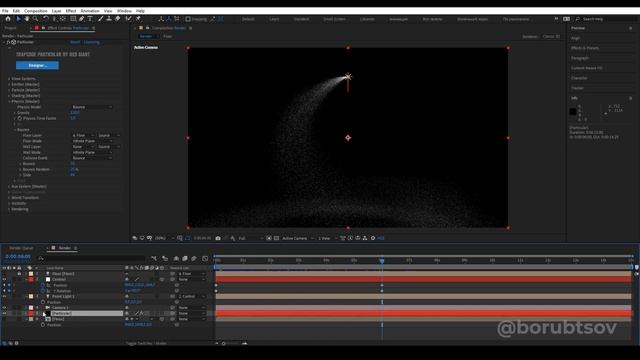Select the Type (T) tool

pos(90,19)
